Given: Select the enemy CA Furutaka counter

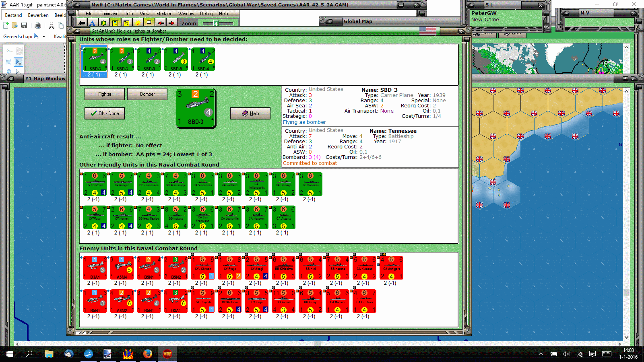Looking at the screenshot, I should tap(364, 301).
